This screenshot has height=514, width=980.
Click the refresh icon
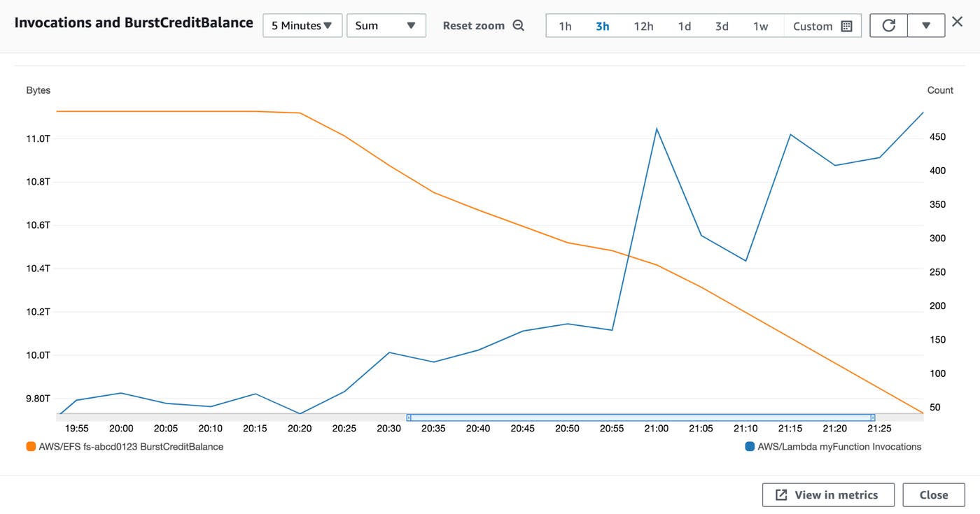(x=888, y=25)
